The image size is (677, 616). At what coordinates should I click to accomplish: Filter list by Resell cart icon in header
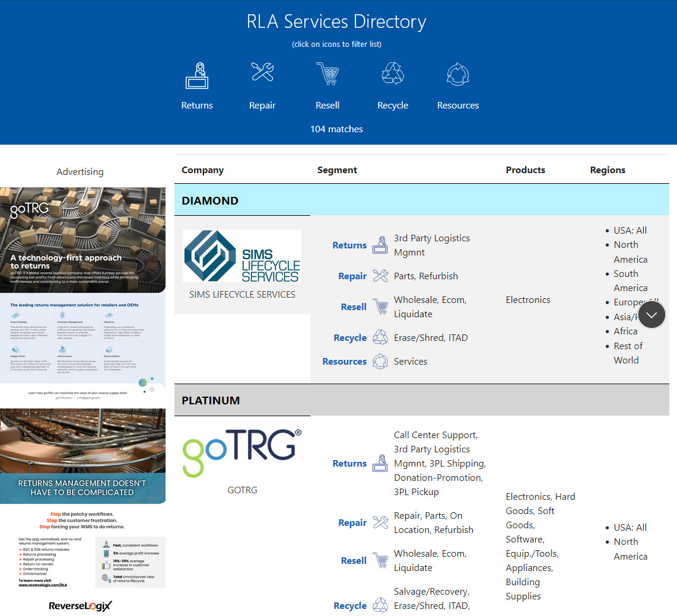(328, 74)
